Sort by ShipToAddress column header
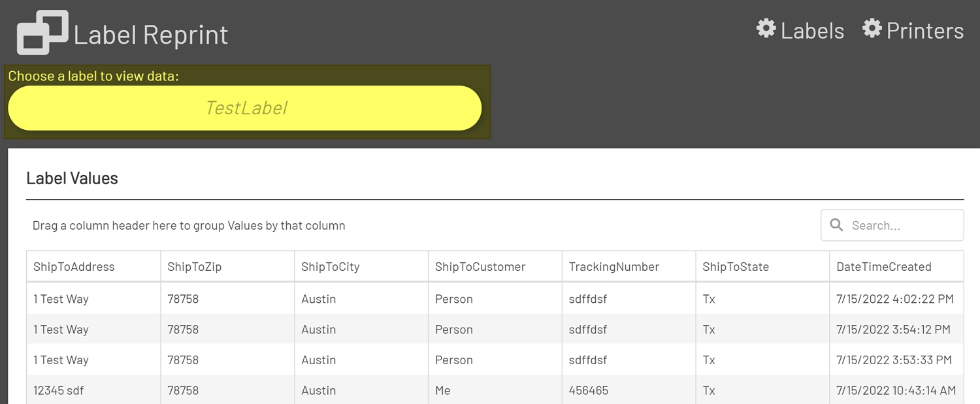 (74, 266)
